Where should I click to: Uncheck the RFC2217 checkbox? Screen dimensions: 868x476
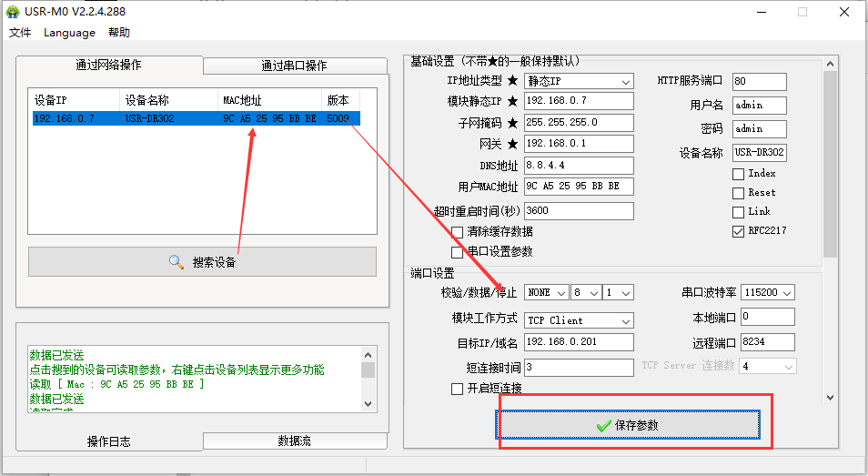click(738, 231)
